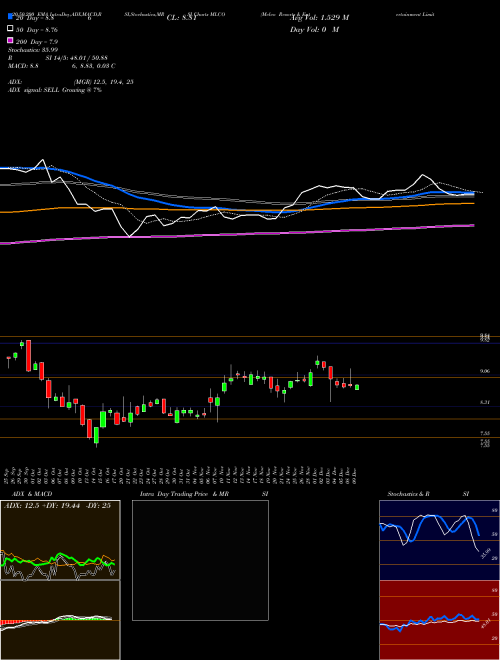Select the '200 Day = 7.9' label
500x660 pixels.
pos(37,42)
